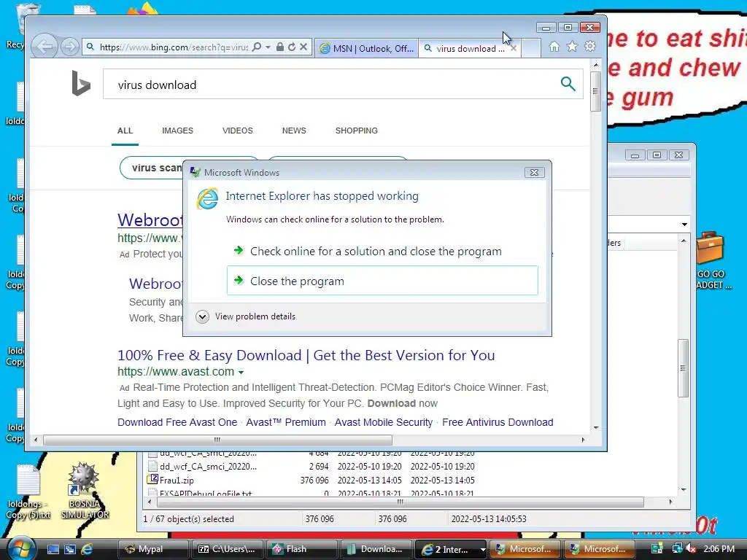This screenshot has width=747, height=560.
Task: Click the volume muted tray icon
Action: point(691,548)
